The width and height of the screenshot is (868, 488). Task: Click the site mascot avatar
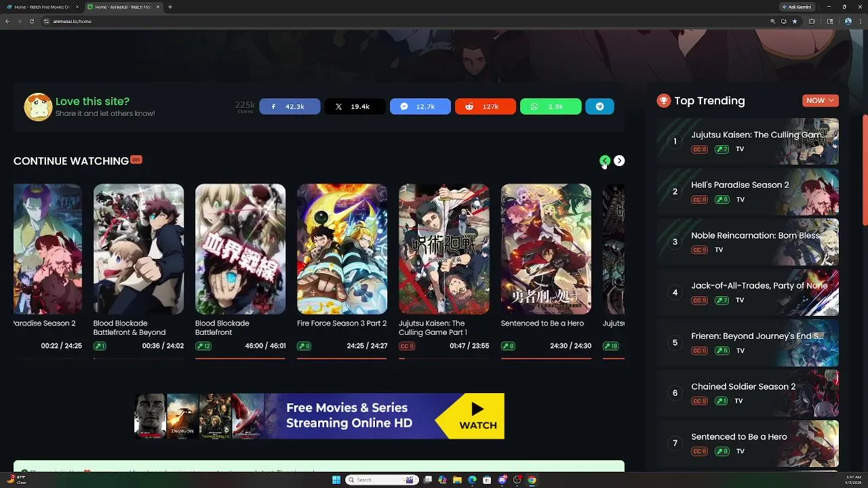tap(38, 107)
